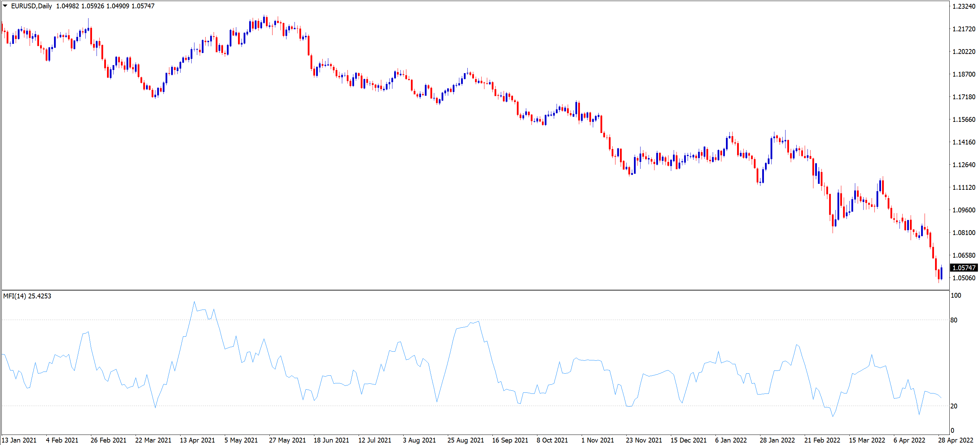
Task: Select the 1.17180 price axis label
Action: (964, 97)
